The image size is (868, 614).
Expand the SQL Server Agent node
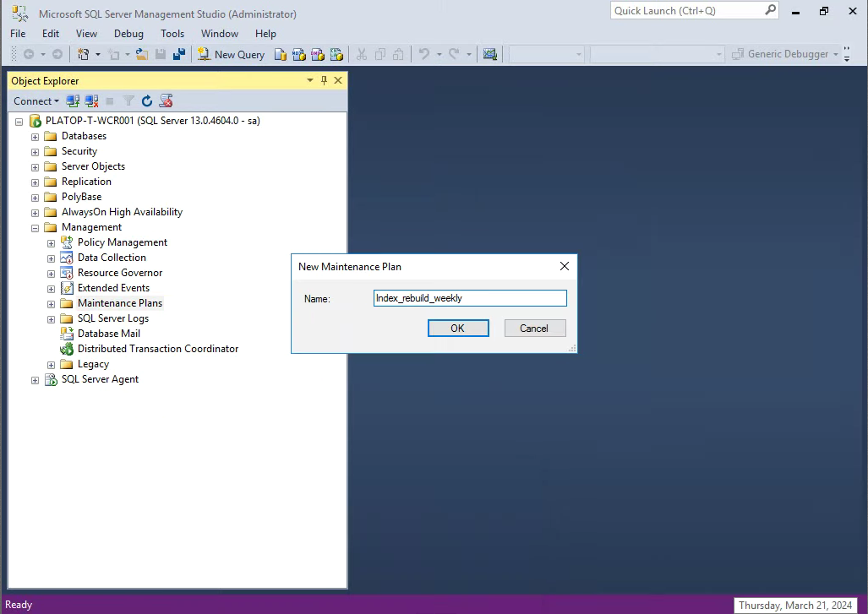coord(35,380)
